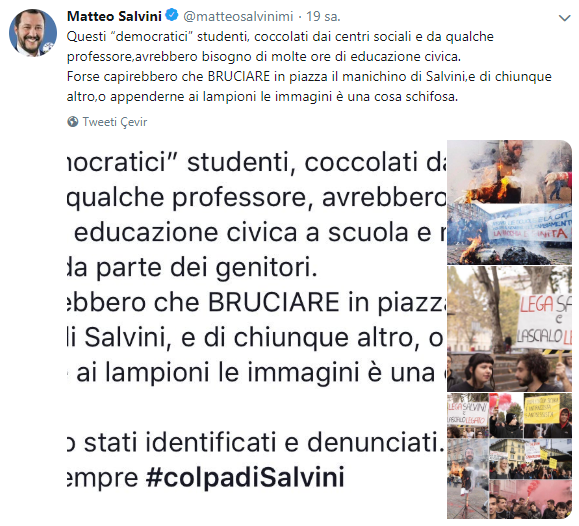
Task: Open the protest banner with smoke photo
Action: (x=509, y=234)
